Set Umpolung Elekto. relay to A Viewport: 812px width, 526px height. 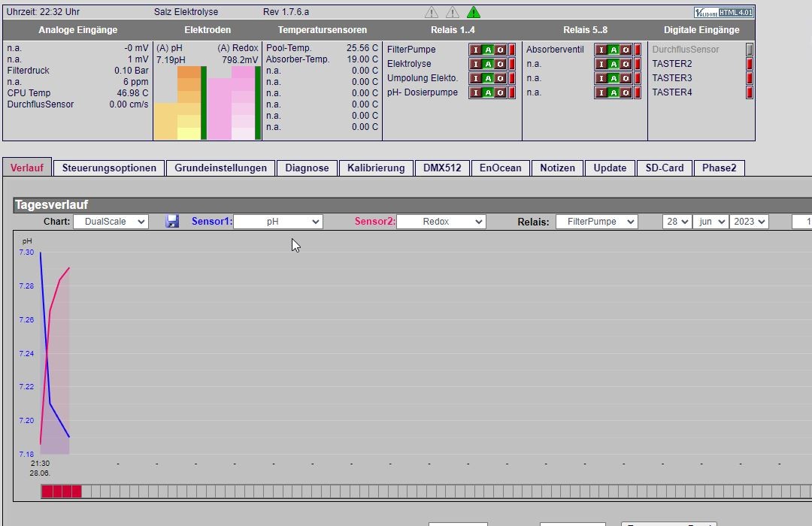pos(488,78)
